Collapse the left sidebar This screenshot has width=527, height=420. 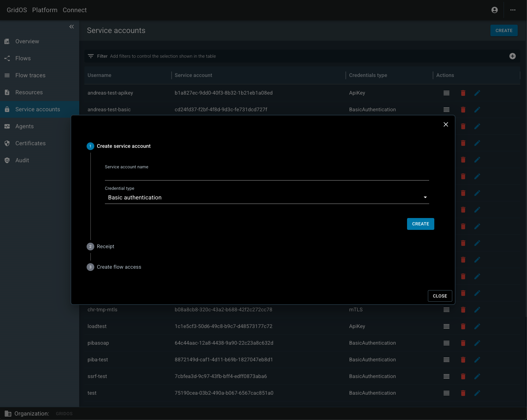[71, 27]
